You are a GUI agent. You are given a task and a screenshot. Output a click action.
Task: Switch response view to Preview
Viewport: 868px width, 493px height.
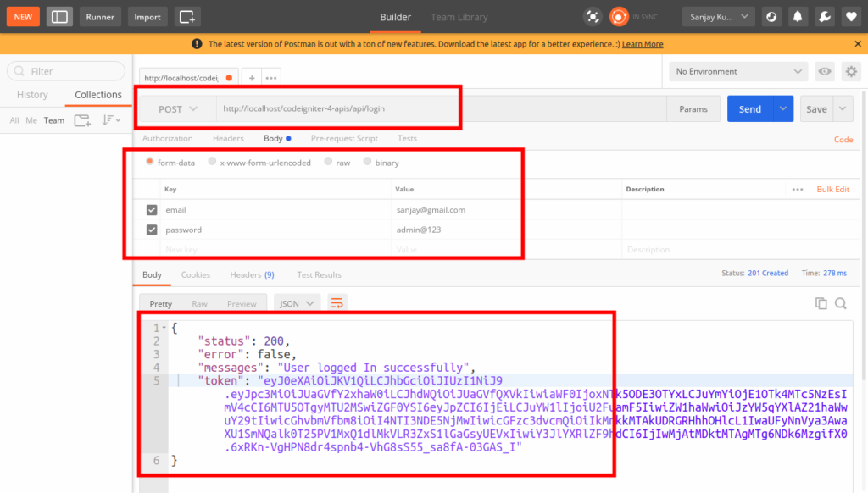point(242,304)
